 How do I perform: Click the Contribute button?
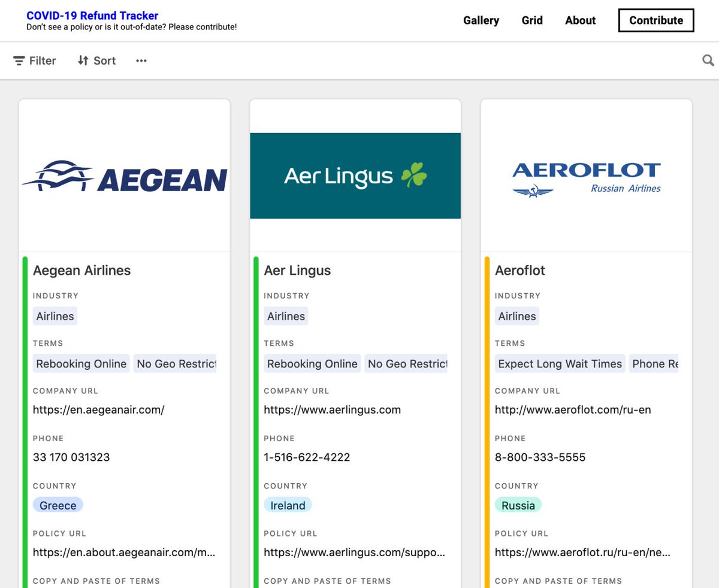(x=656, y=20)
